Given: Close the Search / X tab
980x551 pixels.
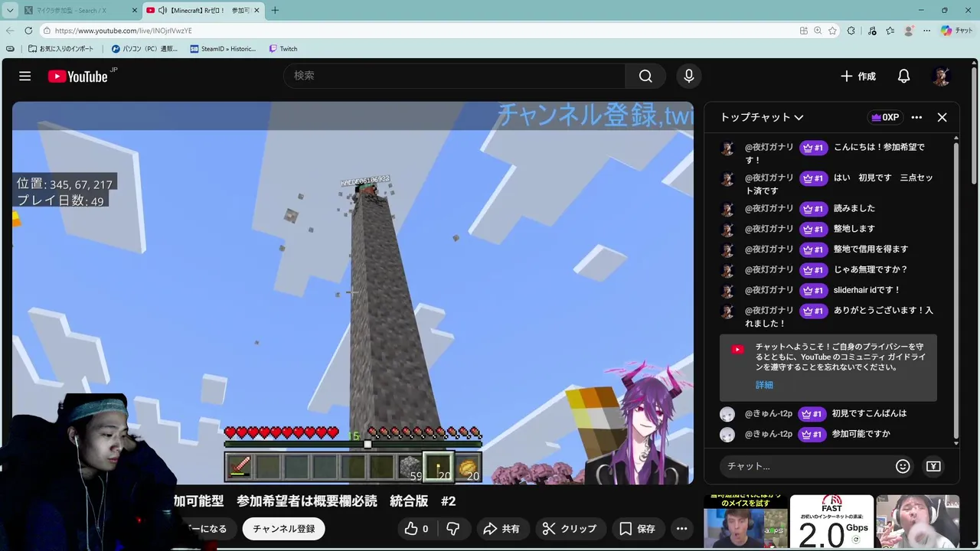Looking at the screenshot, I should [135, 10].
